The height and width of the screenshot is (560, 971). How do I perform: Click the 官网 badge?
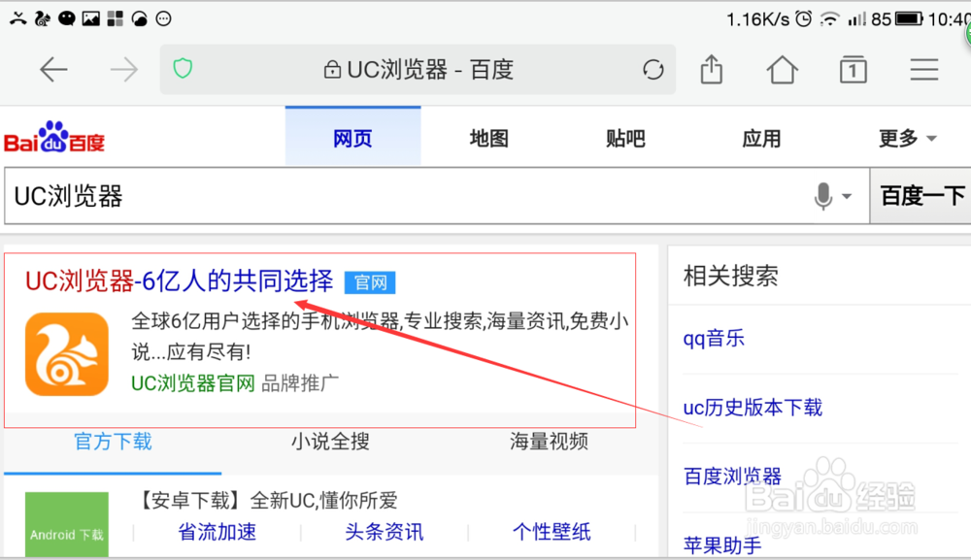tap(370, 282)
